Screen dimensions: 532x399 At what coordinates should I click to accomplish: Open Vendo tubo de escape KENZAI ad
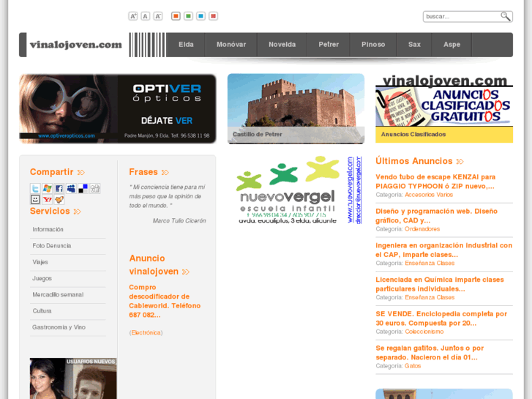point(435,182)
